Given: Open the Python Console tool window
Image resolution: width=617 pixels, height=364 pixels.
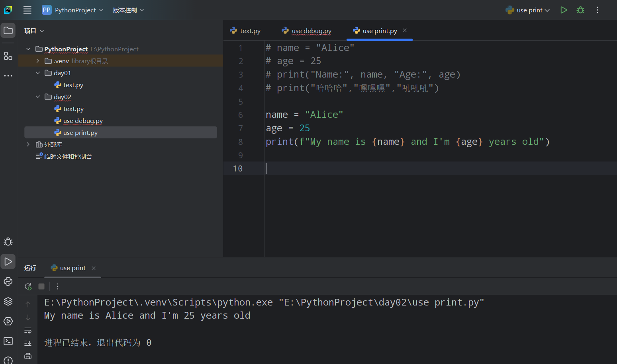Looking at the screenshot, I should pos(8,281).
